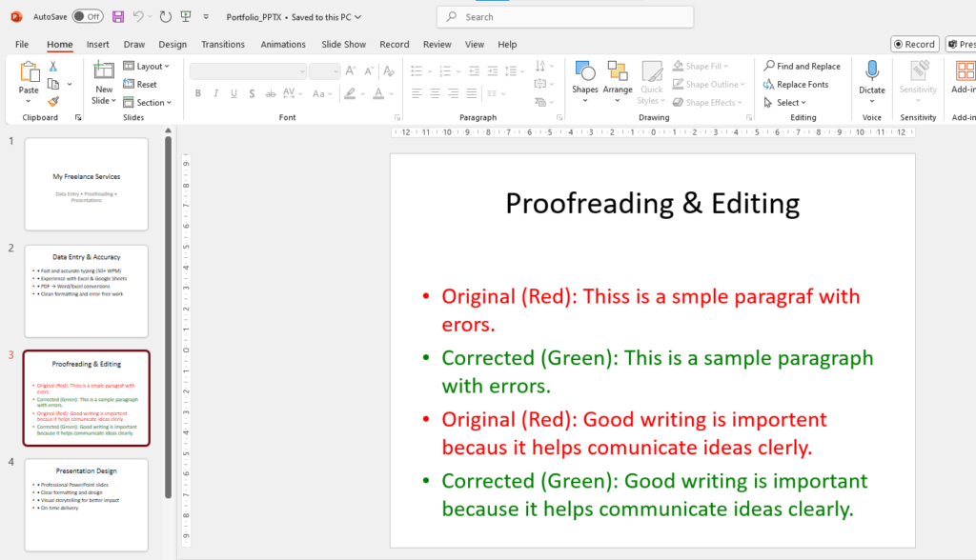Toggle Strikethrough formatting
This screenshot has width=976, height=560.
(270, 93)
